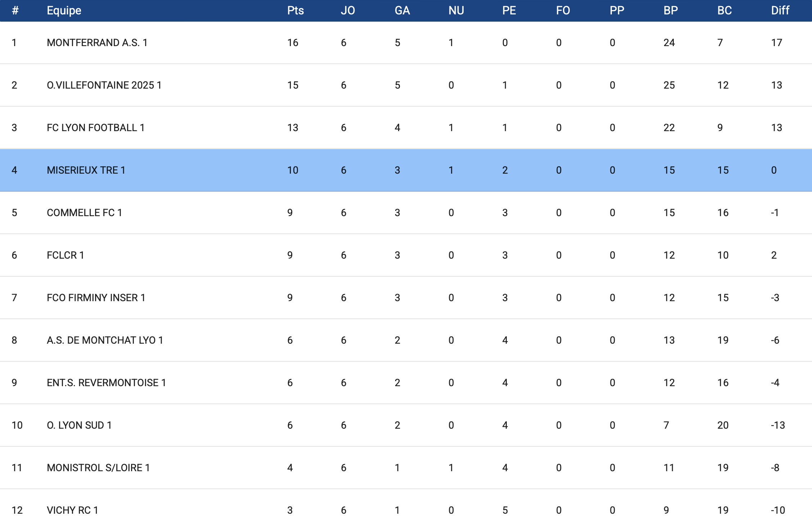Open ENT.S. REVERMONTOISE 1 team

point(107,383)
